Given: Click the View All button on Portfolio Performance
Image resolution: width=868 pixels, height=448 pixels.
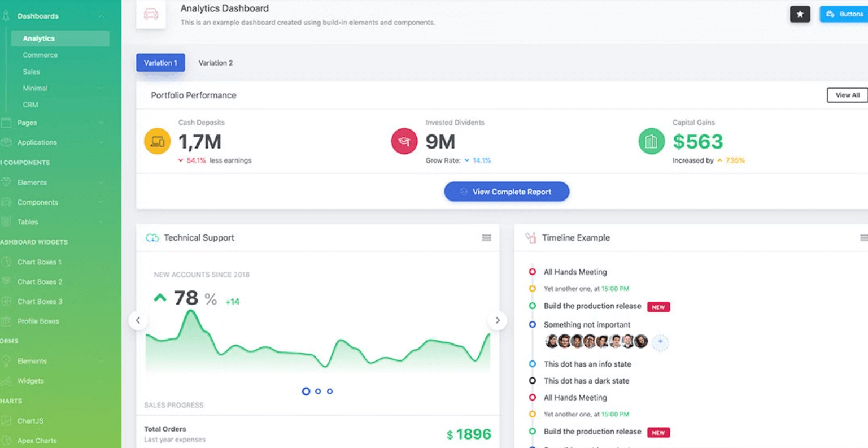Looking at the screenshot, I should tap(847, 95).
